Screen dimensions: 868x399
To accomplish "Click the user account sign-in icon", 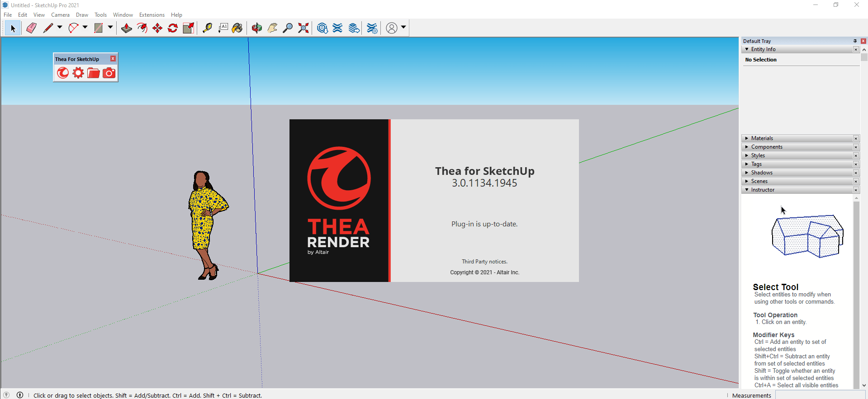I will point(392,28).
